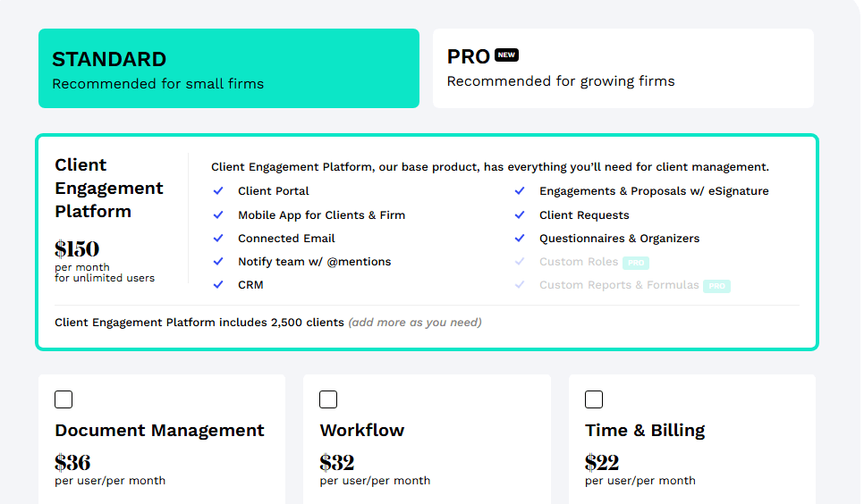Click the NEW badge beside PRO
The height and width of the screenshot is (504, 864).
pos(507,55)
